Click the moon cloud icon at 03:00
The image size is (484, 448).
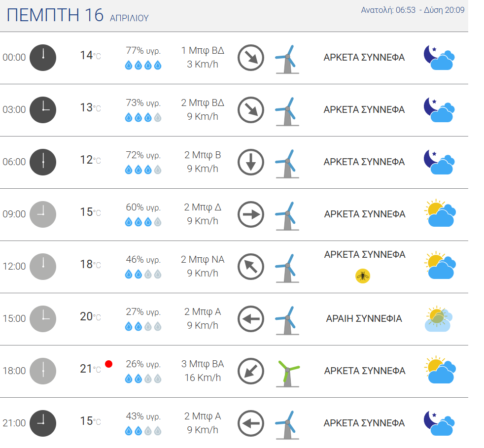coord(439,110)
